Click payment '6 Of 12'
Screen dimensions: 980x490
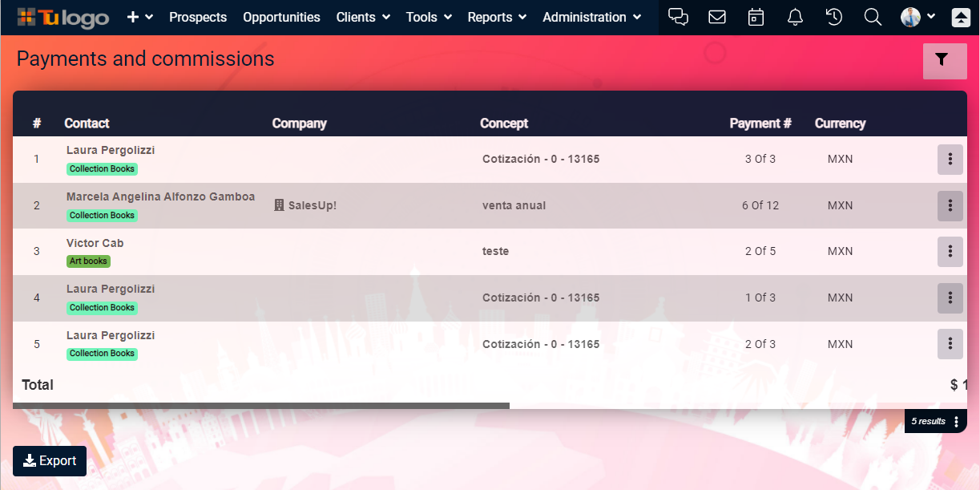[760, 205]
